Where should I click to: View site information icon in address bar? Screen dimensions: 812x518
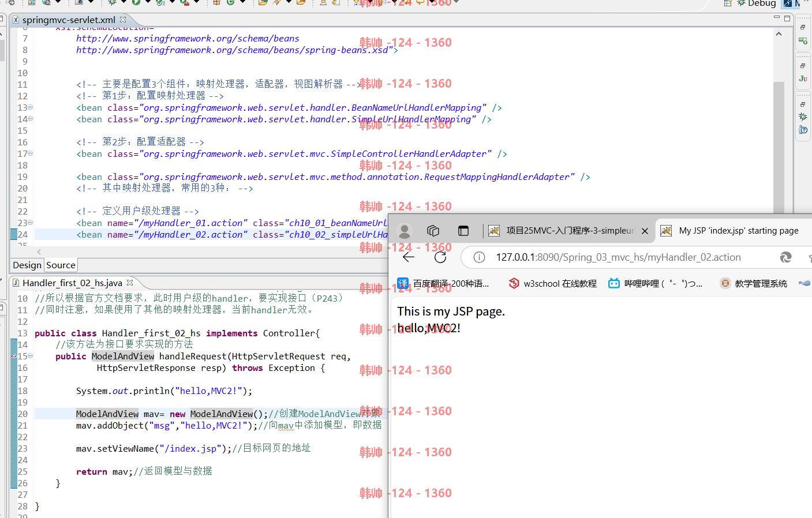coord(479,257)
